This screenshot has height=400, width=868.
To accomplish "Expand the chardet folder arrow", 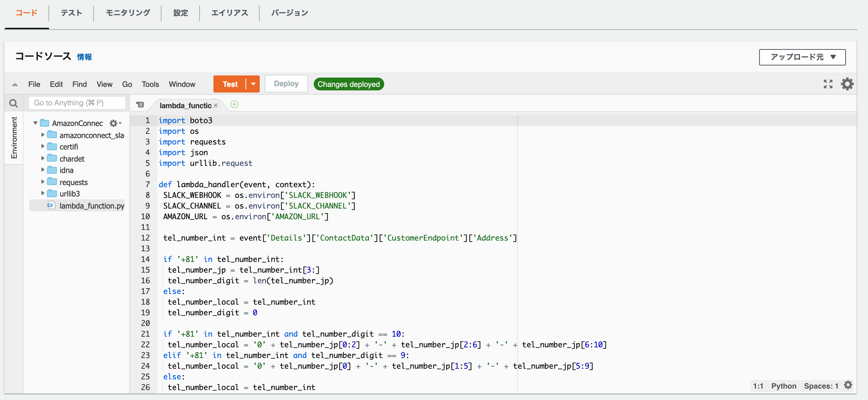I will (43, 158).
